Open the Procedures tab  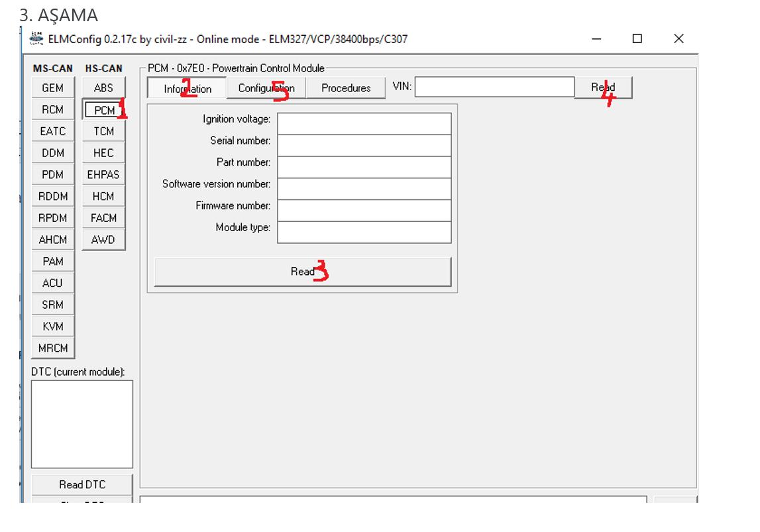(x=345, y=88)
